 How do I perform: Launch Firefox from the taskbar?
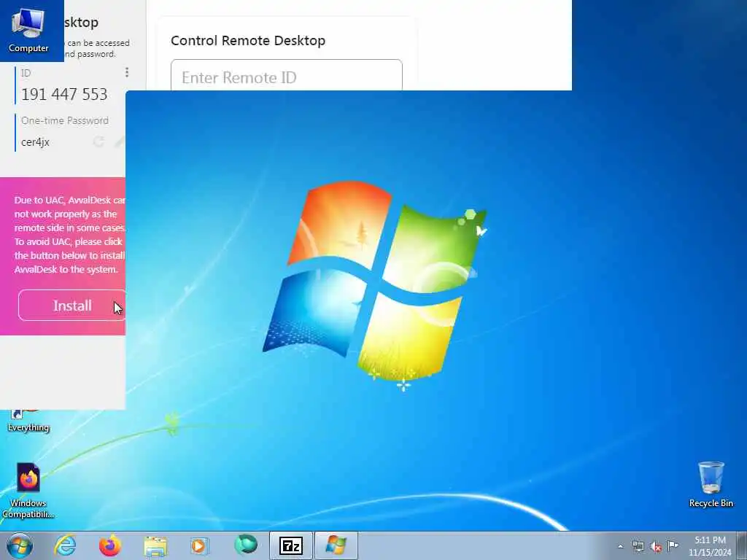(110, 545)
